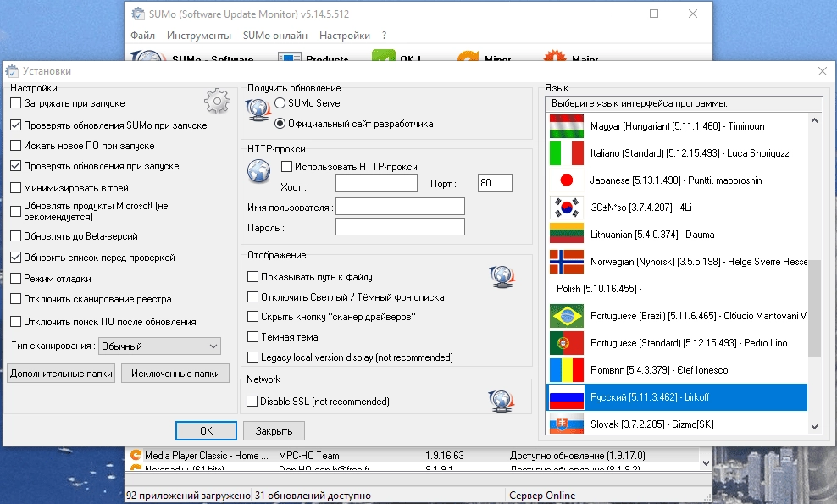This screenshot has width=837, height=504.
Task: Select the Russian flag icon
Action: pyautogui.click(x=567, y=397)
